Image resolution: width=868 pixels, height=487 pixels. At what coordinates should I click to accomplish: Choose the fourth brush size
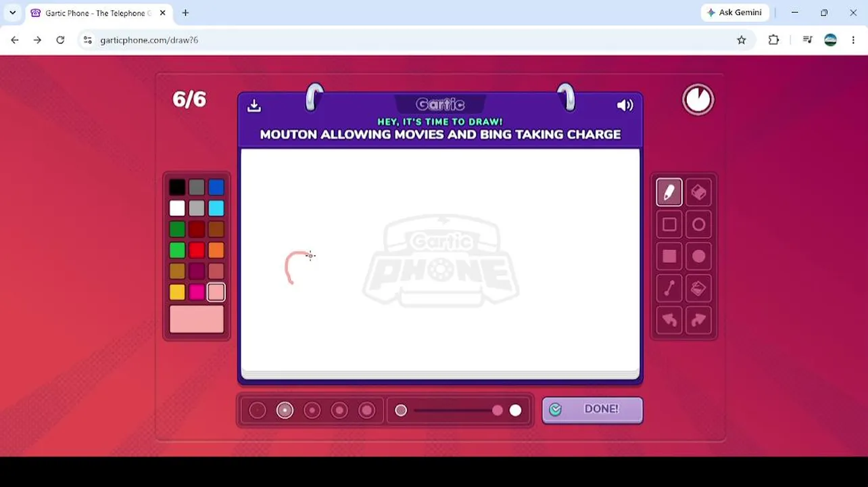point(339,410)
